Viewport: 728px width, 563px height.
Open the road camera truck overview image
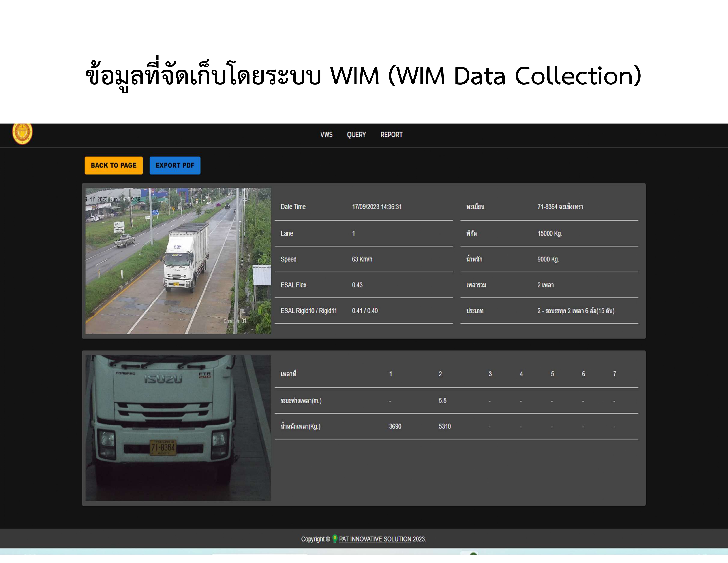(178, 261)
